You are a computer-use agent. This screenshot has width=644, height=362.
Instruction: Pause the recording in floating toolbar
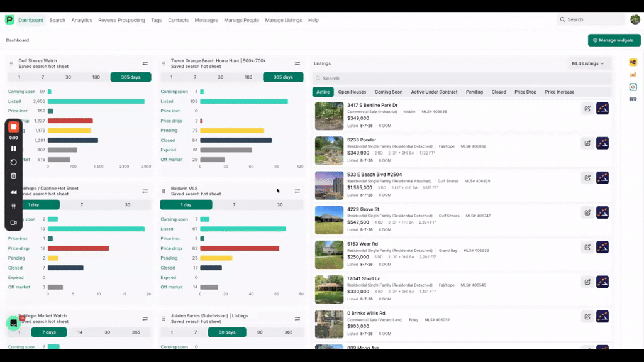(x=14, y=148)
